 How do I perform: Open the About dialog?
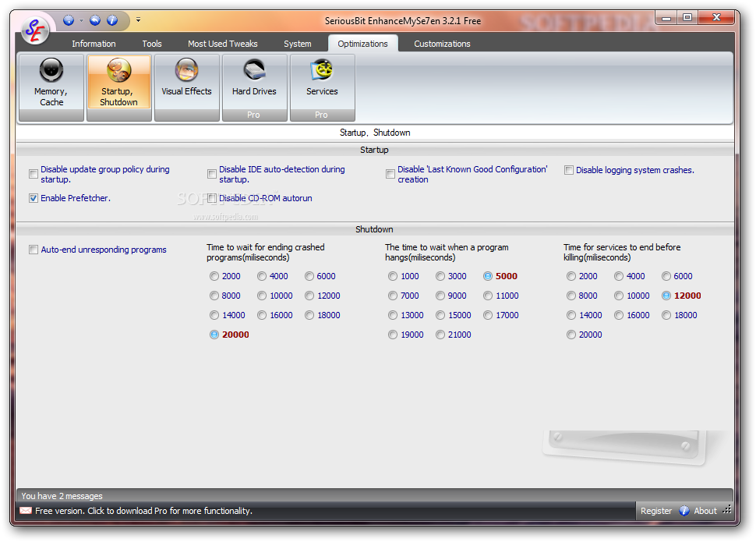[x=698, y=511]
